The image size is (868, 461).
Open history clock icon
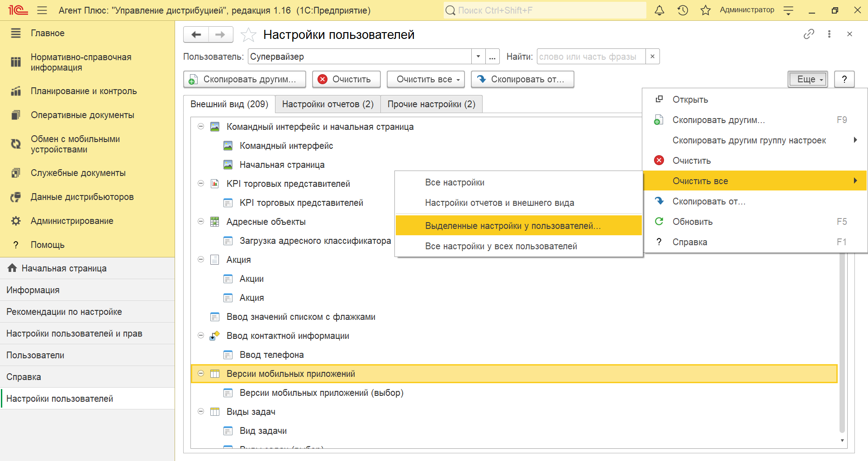[683, 10]
